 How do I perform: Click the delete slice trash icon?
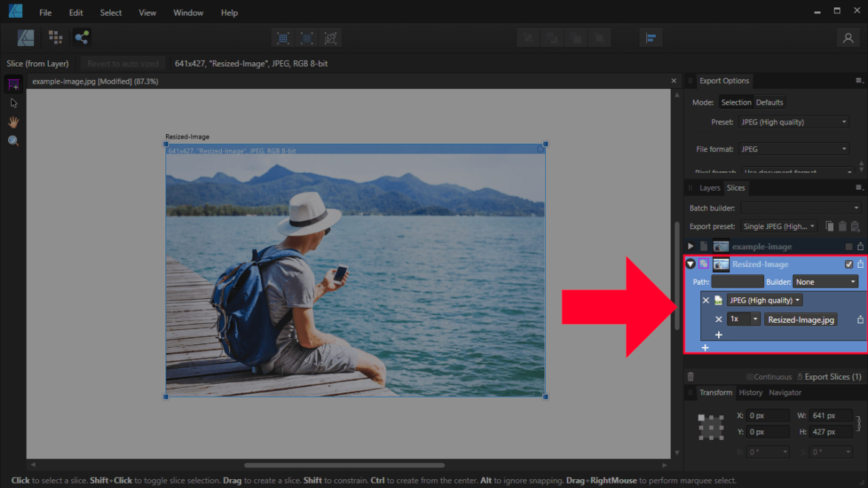(x=690, y=376)
